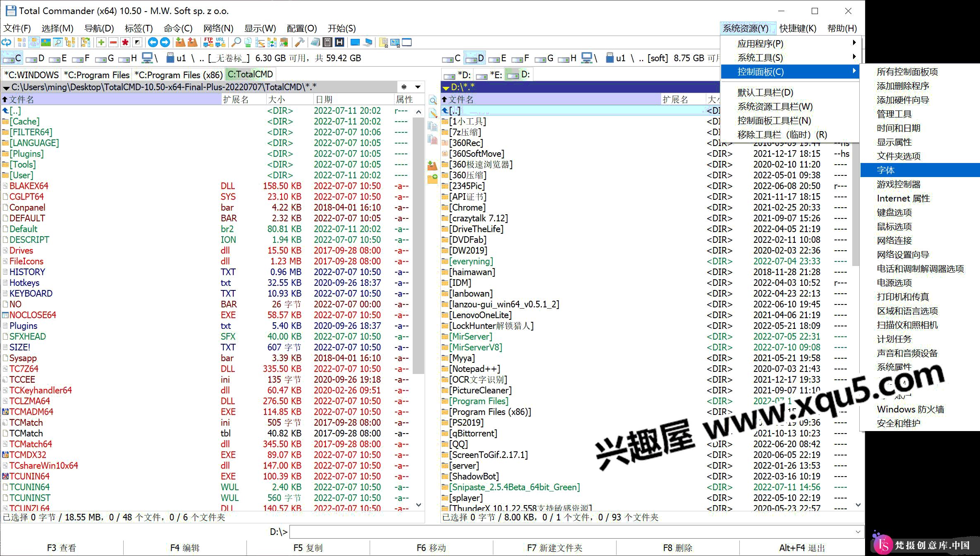
Task: Open quick view panel via magnifier-window icon
Action: point(57,42)
